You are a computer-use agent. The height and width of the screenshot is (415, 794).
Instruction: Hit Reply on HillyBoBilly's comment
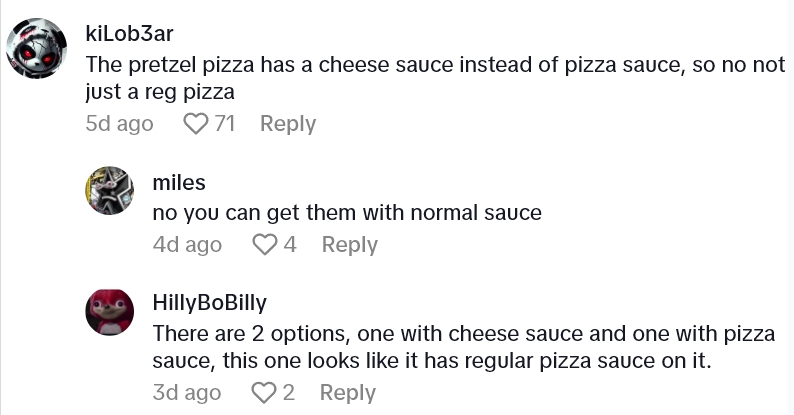coord(349,393)
